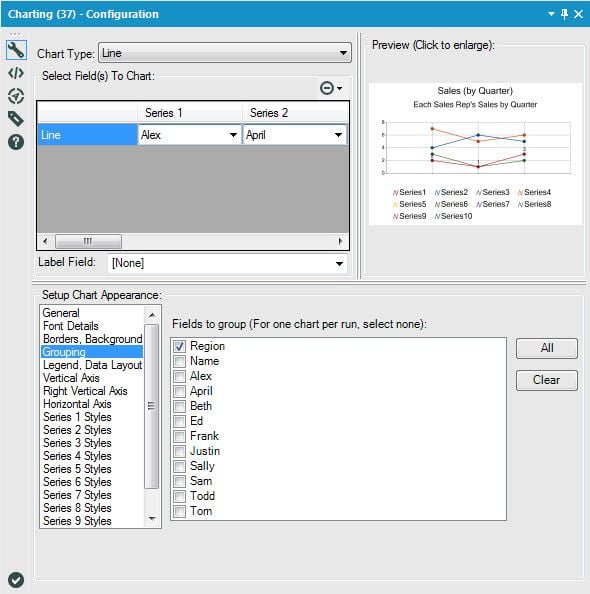Close the Charting Configuration window
The width and height of the screenshot is (590, 594).
click(x=578, y=14)
